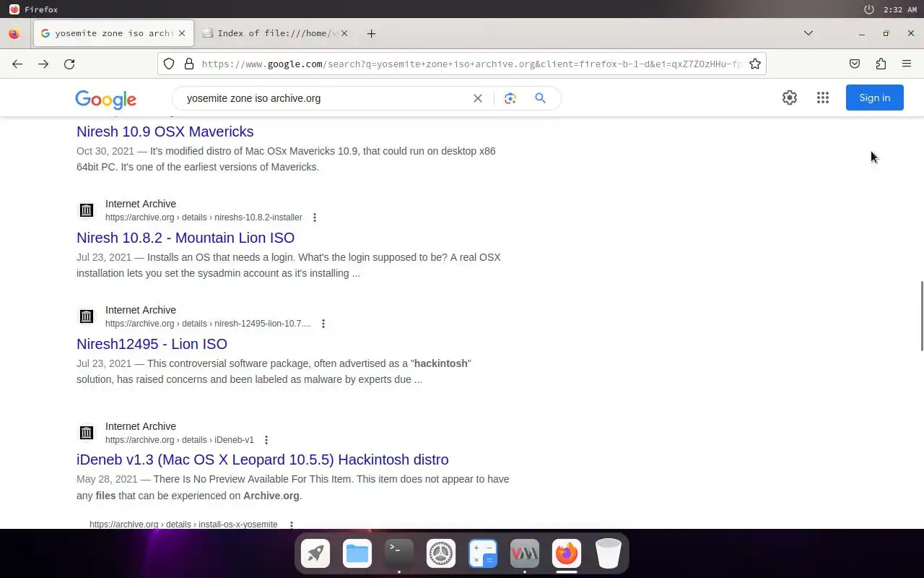
Task: Open the 2:32 AM clock
Action: point(899,9)
